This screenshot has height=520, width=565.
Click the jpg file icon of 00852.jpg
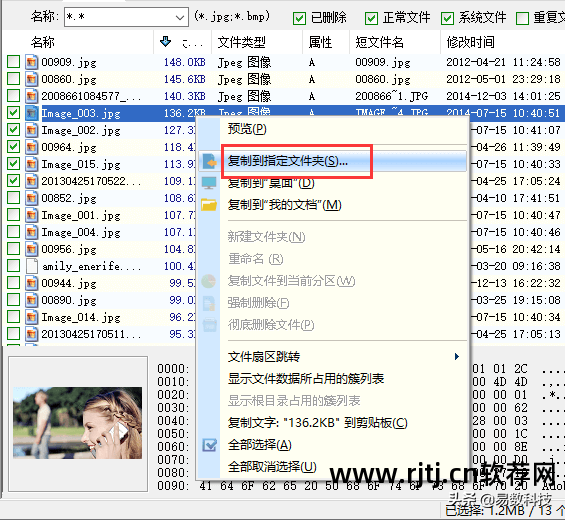[x=32, y=198]
